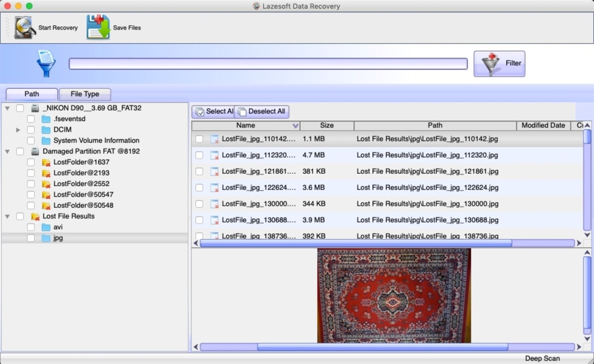Image resolution: width=594 pixels, height=364 pixels.
Task: Check the _NIKON D90 drive checkbox
Action: pos(19,108)
